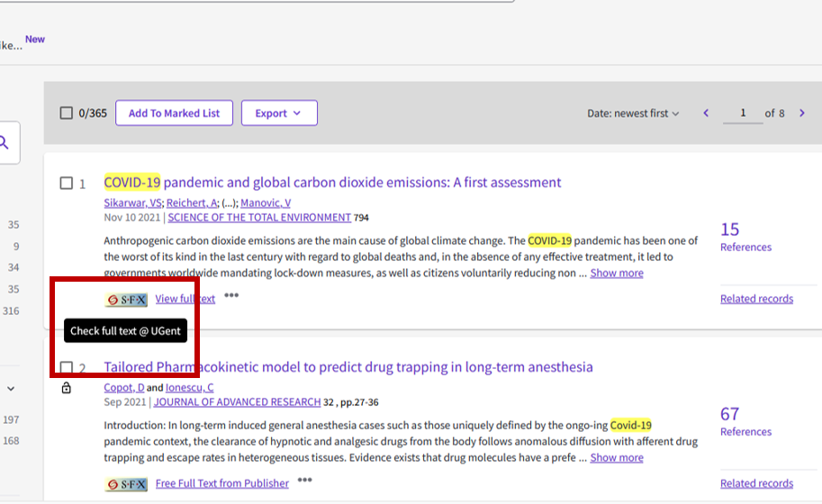Open Related records for record 2
This screenshot has height=504, width=822.
(756, 483)
